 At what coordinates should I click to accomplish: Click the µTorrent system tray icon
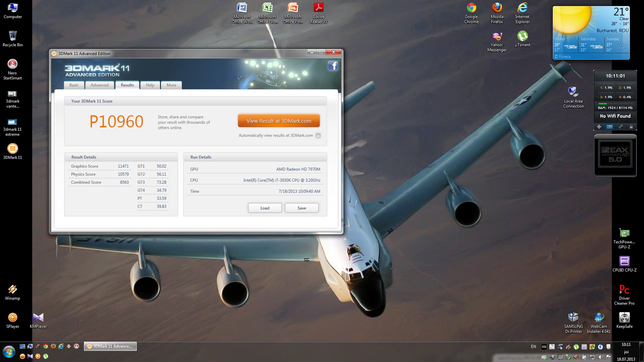576,347
